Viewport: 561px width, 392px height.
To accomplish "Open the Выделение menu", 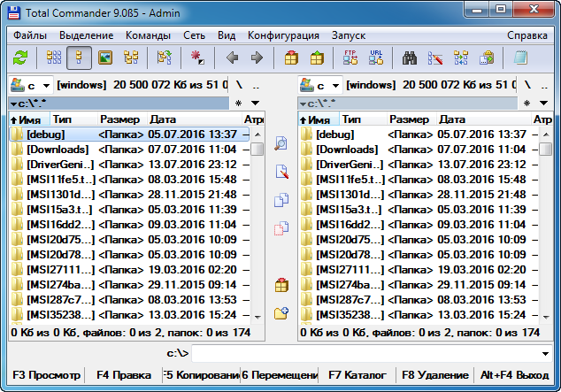I will click(86, 35).
